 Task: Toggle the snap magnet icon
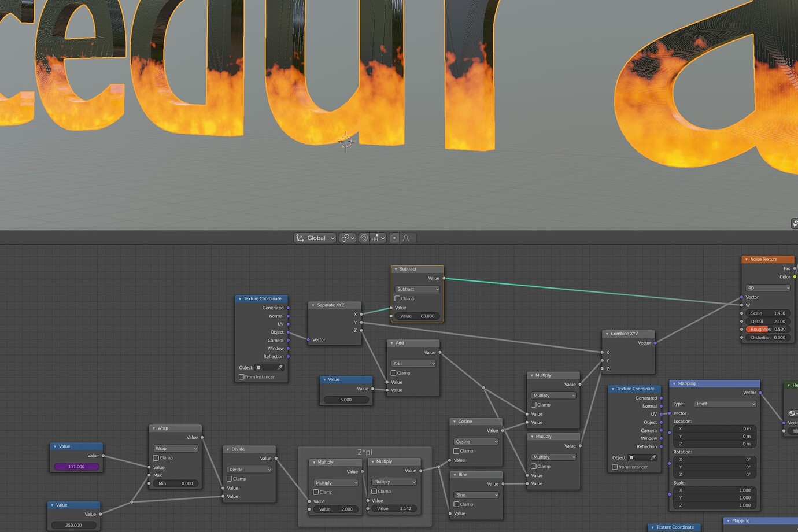pos(364,238)
